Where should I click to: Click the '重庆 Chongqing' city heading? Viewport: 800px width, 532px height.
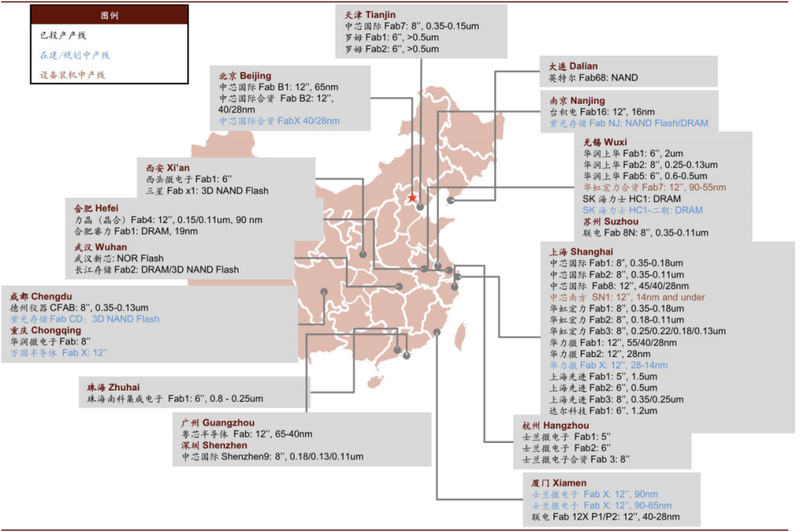pyautogui.click(x=45, y=330)
